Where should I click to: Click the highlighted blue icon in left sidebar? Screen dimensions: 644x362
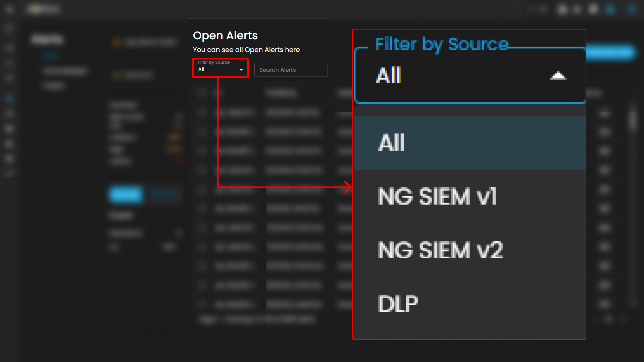click(x=9, y=99)
